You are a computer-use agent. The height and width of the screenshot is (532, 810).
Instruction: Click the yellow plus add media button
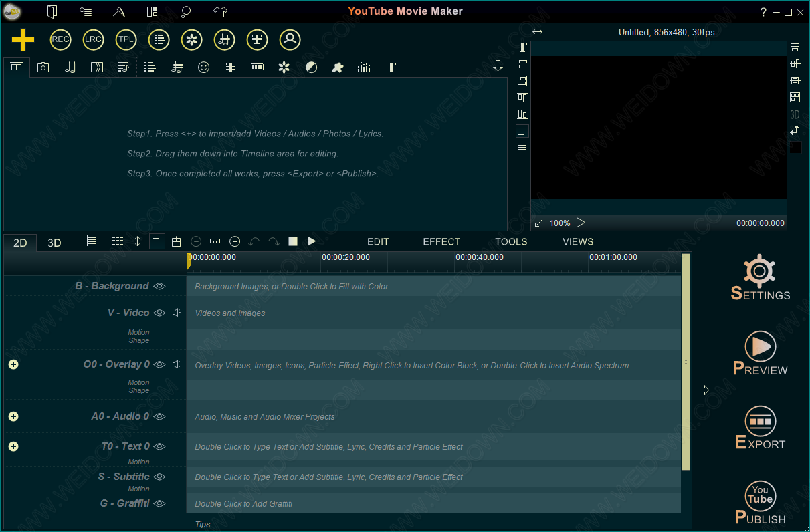coord(23,40)
